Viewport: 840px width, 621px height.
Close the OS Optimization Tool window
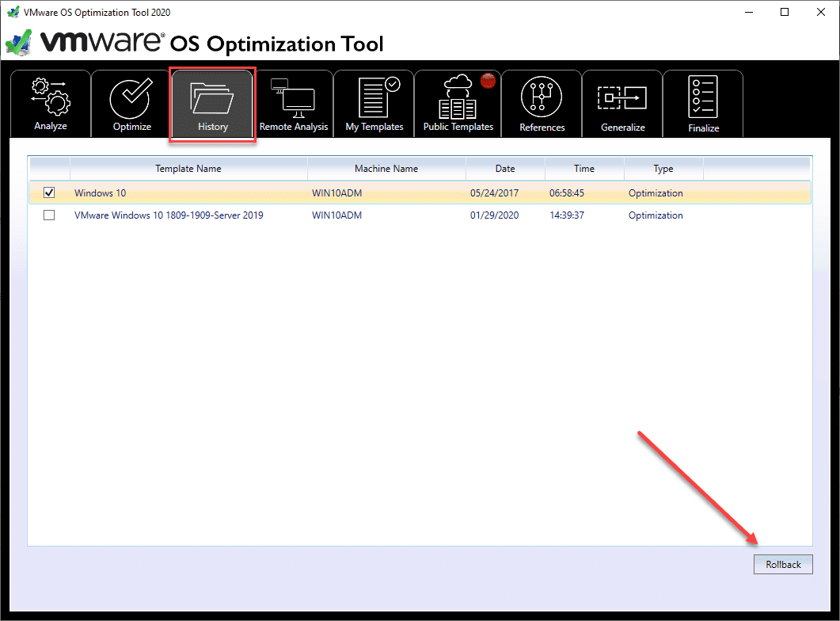(x=821, y=12)
